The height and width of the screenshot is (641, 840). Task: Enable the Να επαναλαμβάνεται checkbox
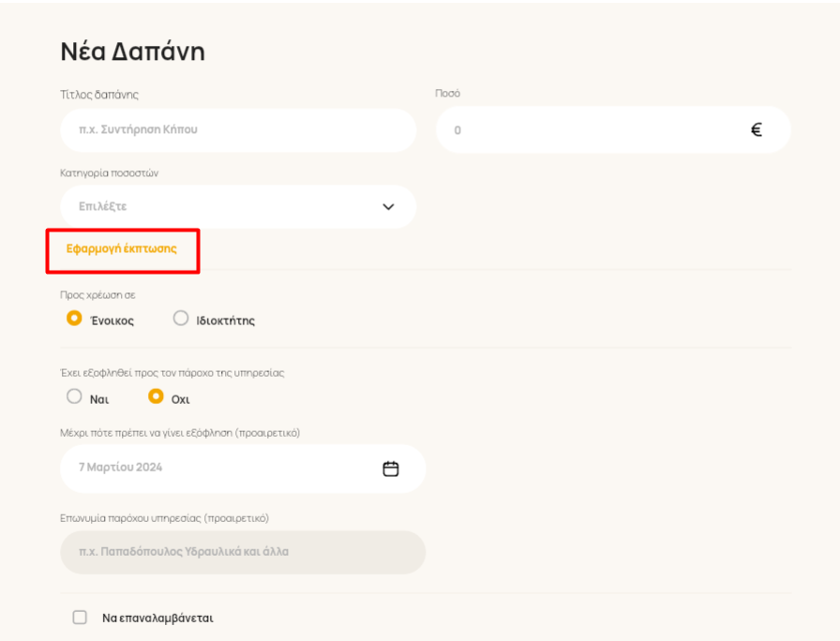tap(80, 617)
